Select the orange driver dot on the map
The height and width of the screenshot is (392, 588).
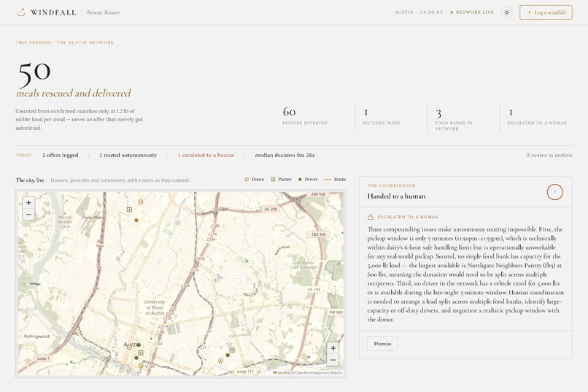click(x=136, y=220)
